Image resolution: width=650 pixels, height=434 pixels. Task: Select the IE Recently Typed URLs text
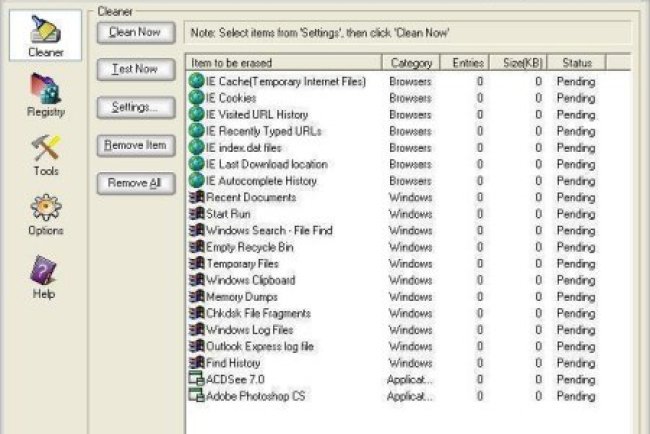264,131
